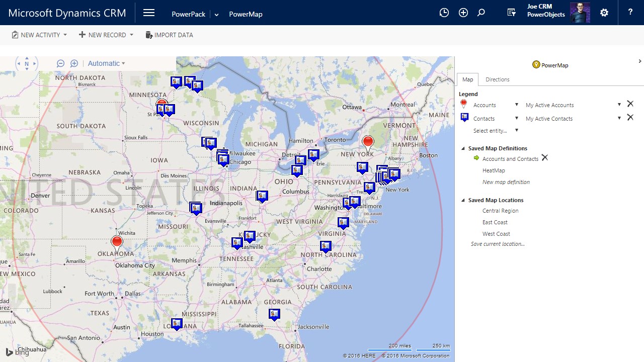Open the Contacts entity dropdown
644x362 pixels.
(516, 119)
